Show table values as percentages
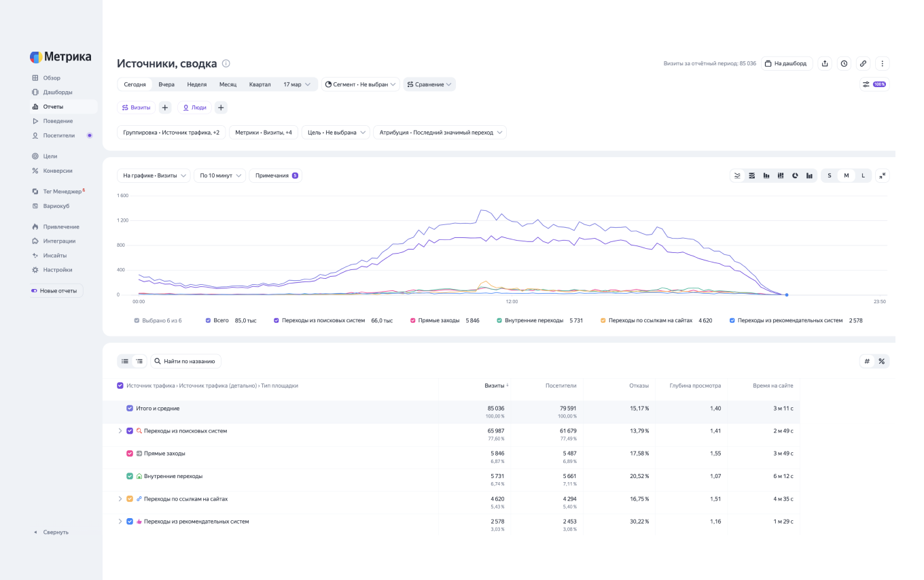The image size is (924, 580). [x=881, y=361]
